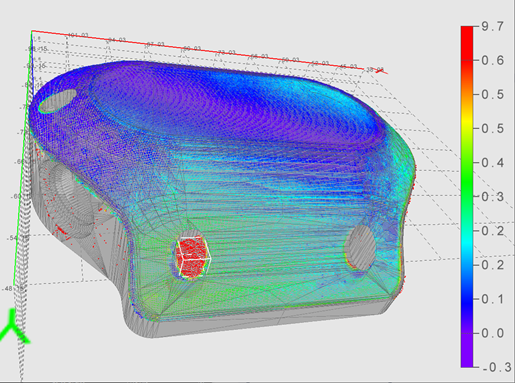Click the 9.7 maximum scale label
The height and width of the screenshot is (383, 515).
493,26
